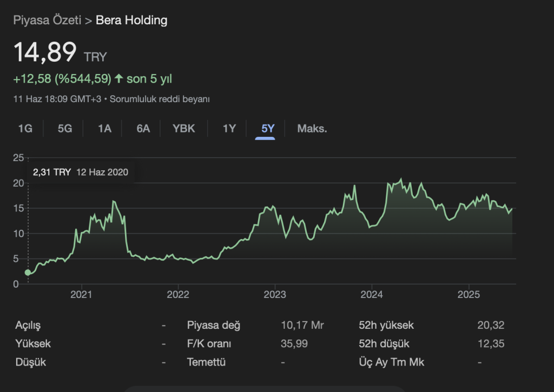554x392 pixels.
Task: Switch chart to YBK range
Action: pyautogui.click(x=184, y=129)
